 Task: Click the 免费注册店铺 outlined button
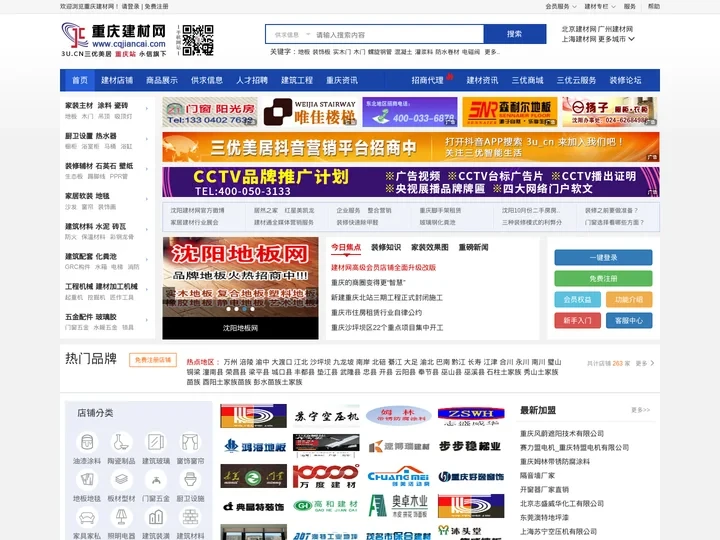point(153,360)
